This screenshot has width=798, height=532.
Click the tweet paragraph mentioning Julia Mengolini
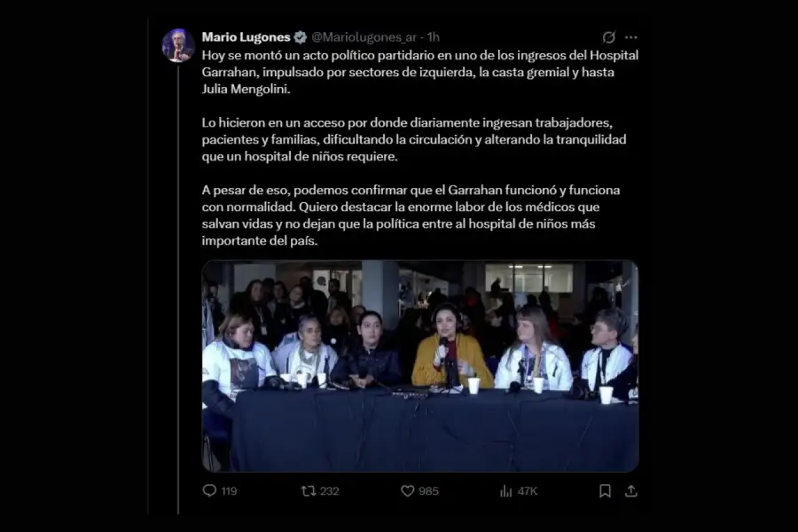(x=420, y=72)
